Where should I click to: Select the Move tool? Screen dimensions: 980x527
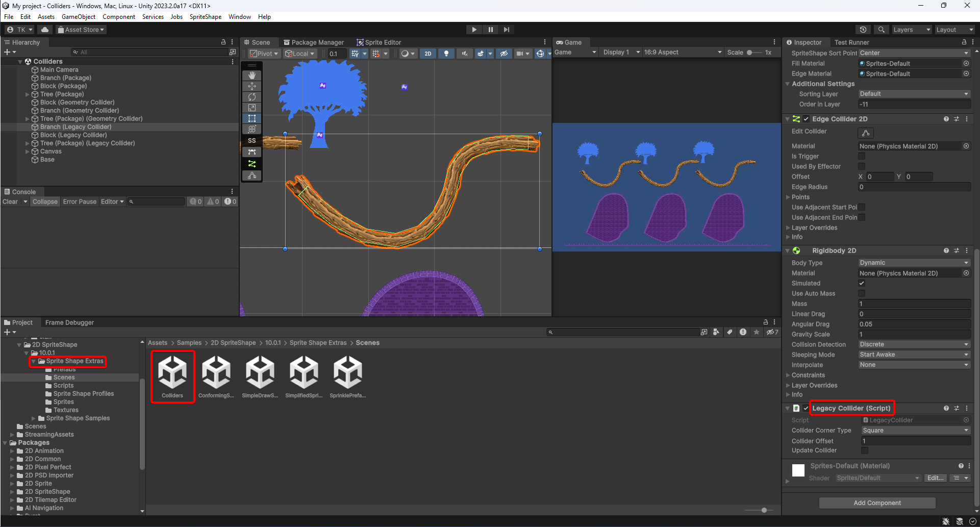pos(252,86)
